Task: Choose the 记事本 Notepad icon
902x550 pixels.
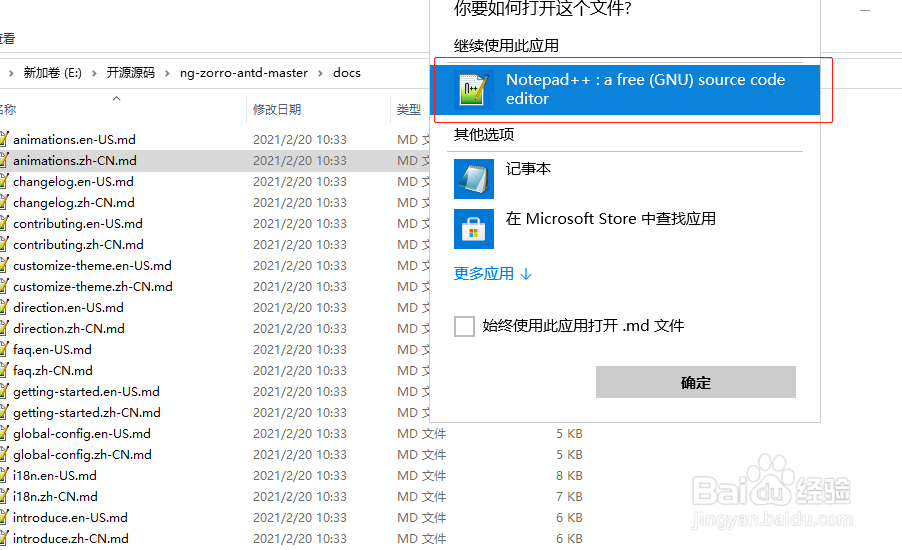Action: click(x=473, y=179)
